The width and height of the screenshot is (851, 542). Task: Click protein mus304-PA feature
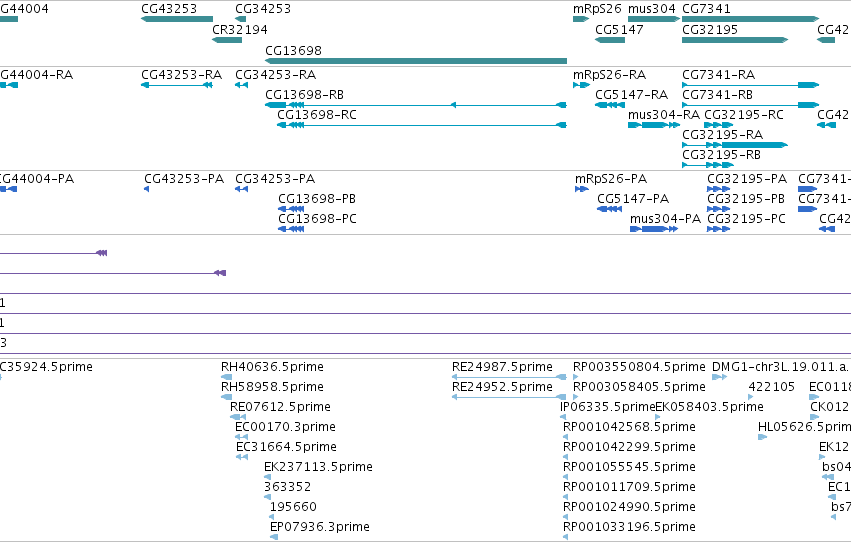coord(654,229)
